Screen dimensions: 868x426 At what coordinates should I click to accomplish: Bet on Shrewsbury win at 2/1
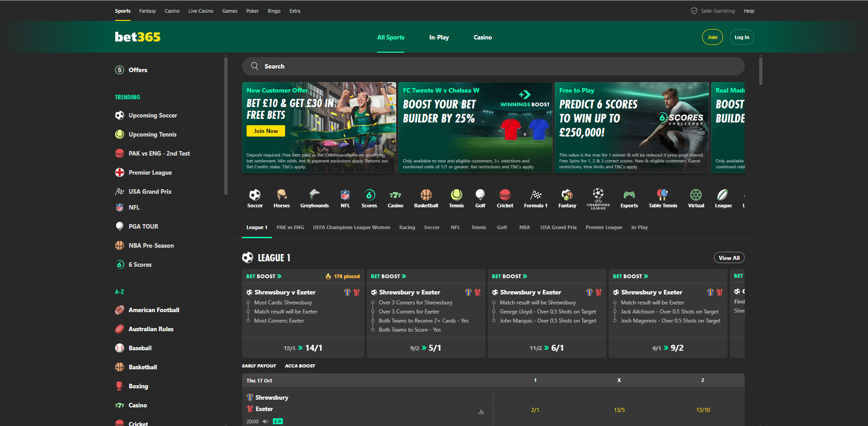(x=535, y=410)
